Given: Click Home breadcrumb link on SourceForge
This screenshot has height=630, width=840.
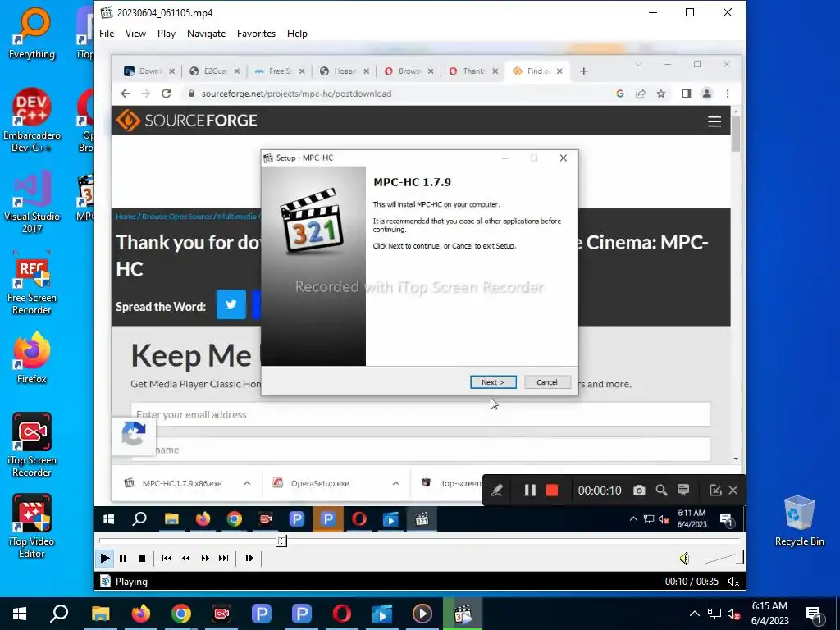Looking at the screenshot, I should point(126,217).
